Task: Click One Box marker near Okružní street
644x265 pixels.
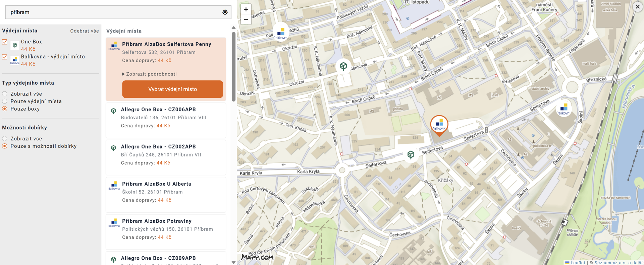Action: [343, 66]
